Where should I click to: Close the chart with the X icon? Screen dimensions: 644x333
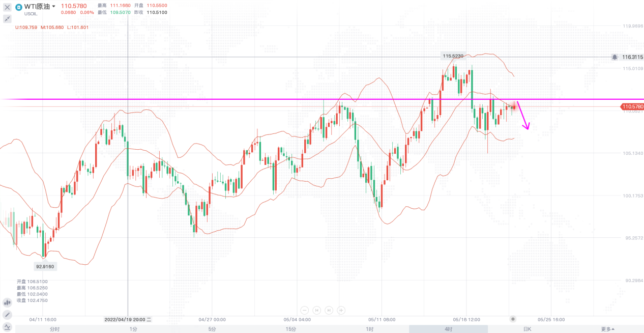(x=7, y=7)
